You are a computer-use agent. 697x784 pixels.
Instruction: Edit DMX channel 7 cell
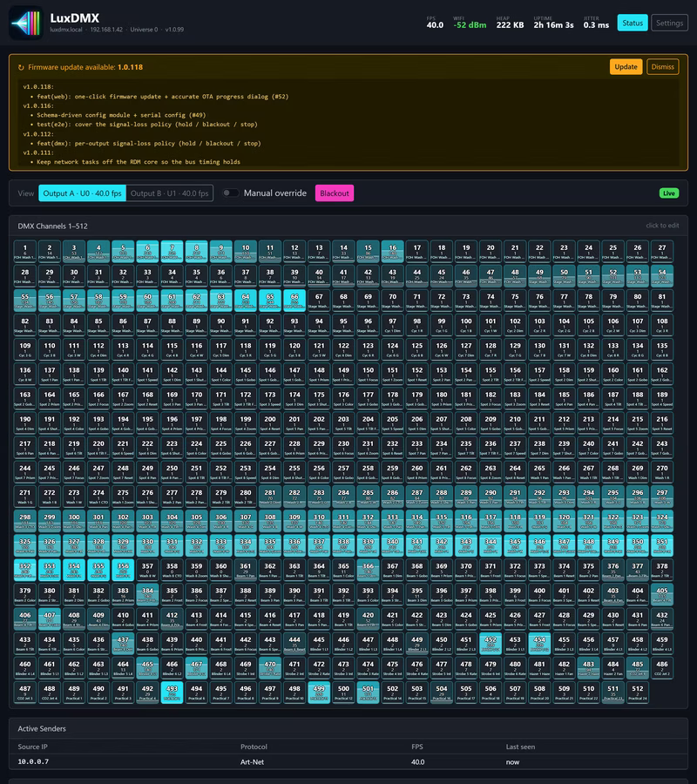click(x=172, y=252)
